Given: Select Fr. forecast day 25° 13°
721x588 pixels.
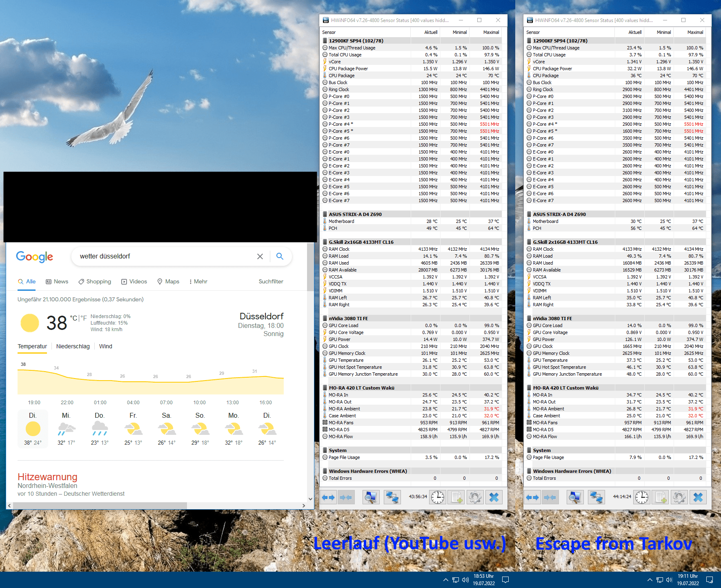Looking at the screenshot, I should pos(133,429).
